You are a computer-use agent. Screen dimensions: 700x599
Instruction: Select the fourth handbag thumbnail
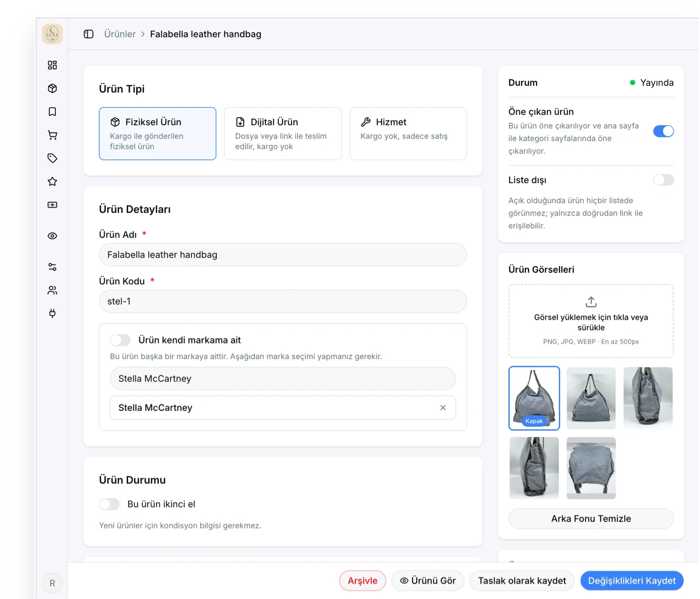(x=534, y=468)
